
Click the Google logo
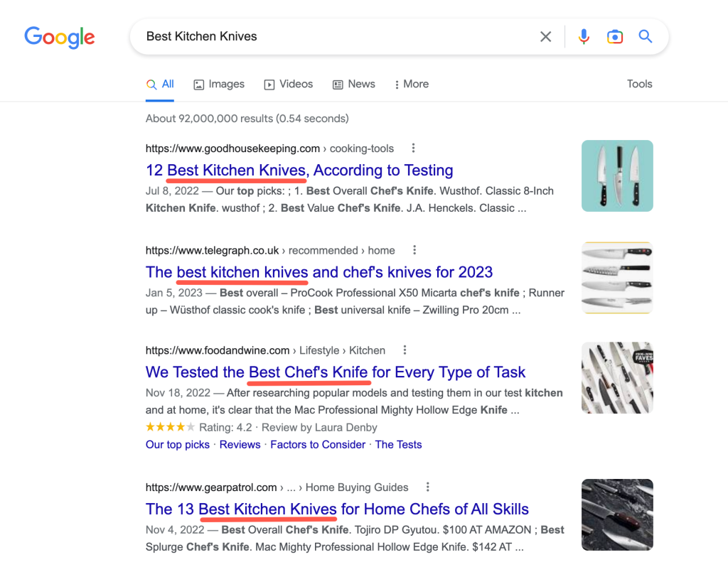pyautogui.click(x=60, y=37)
